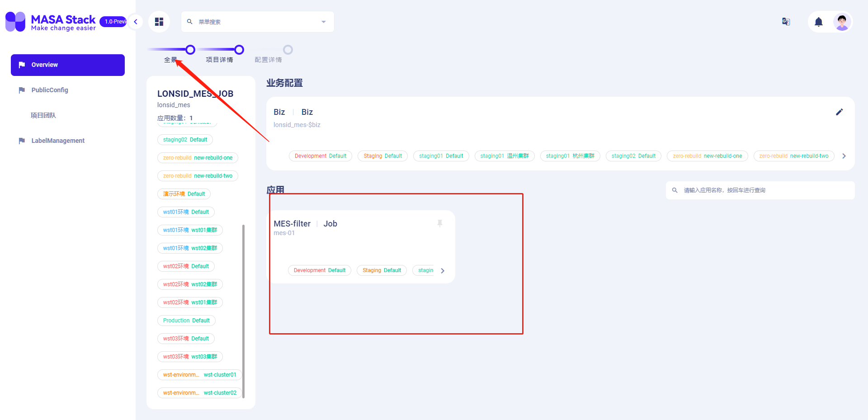Pin the MES-filter application

coord(440,223)
